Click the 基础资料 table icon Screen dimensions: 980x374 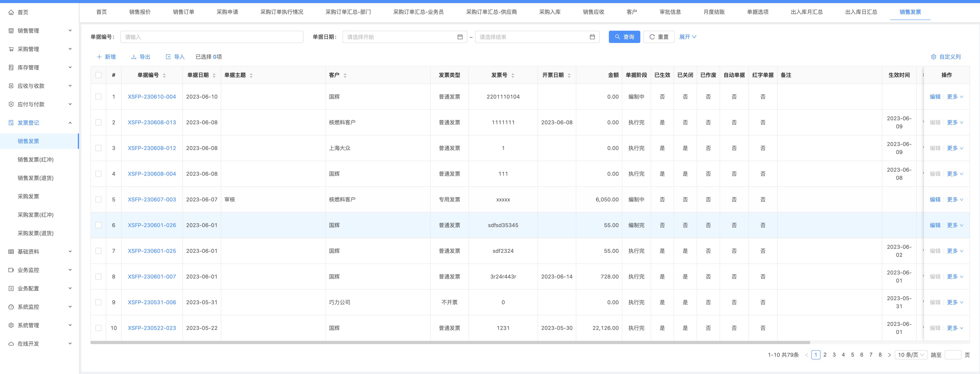pyautogui.click(x=11, y=251)
